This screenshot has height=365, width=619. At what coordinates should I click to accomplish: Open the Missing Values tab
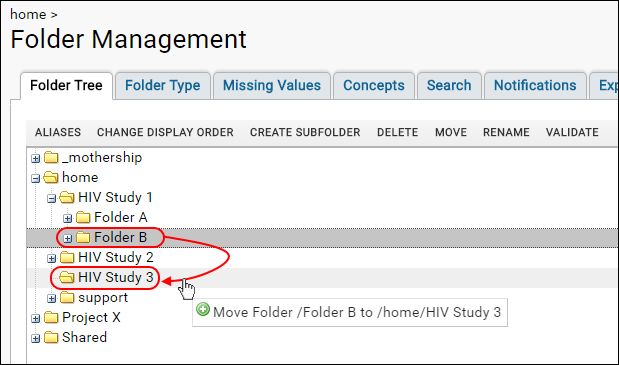click(272, 86)
